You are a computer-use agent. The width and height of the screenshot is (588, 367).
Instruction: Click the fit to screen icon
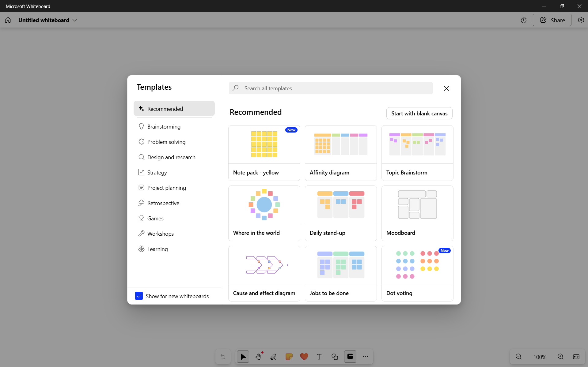click(x=576, y=357)
